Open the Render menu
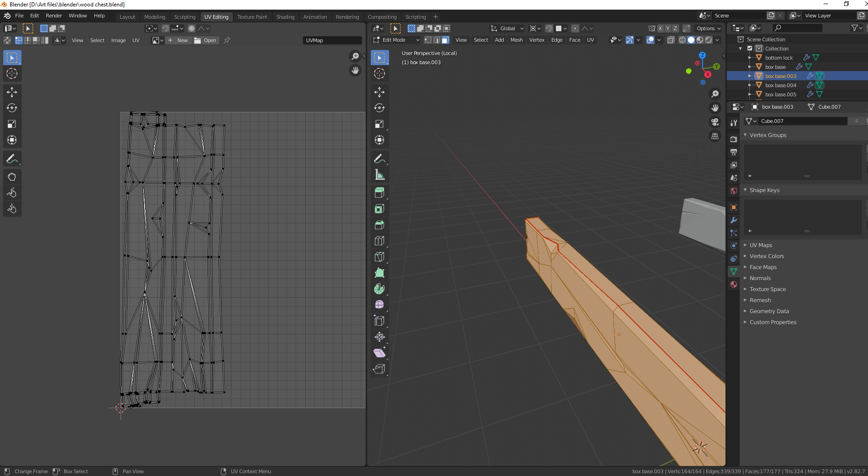This screenshot has width=868, height=476. pyautogui.click(x=54, y=16)
